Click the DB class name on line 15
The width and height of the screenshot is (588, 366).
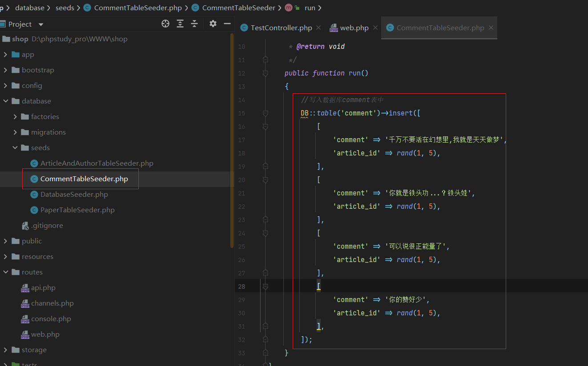(305, 113)
